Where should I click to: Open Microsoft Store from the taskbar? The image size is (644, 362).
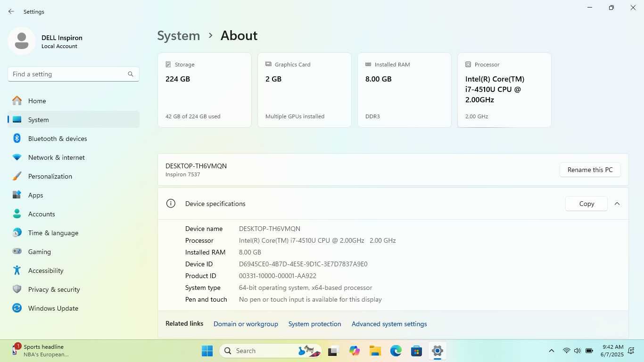416,351
